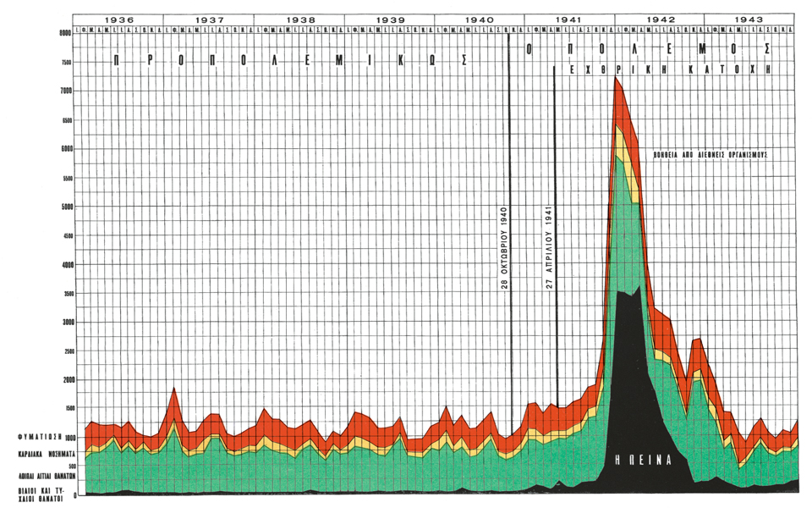Image resolution: width=812 pixels, height=508 pixels.
Task: Select the 1943 year header
Action: click(749, 19)
